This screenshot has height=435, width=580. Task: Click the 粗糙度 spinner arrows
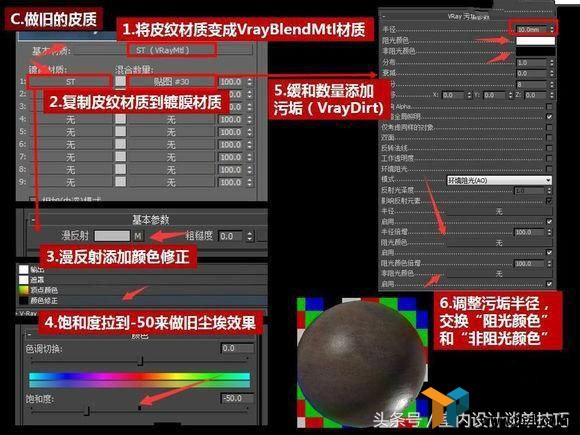(x=250, y=236)
